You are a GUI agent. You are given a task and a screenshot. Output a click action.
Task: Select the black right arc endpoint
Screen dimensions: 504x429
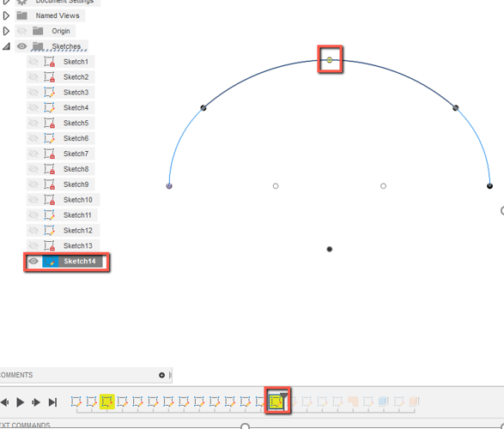coord(489,186)
